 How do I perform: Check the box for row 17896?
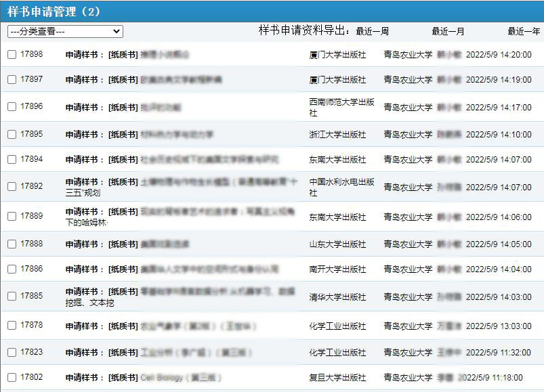pos(12,107)
